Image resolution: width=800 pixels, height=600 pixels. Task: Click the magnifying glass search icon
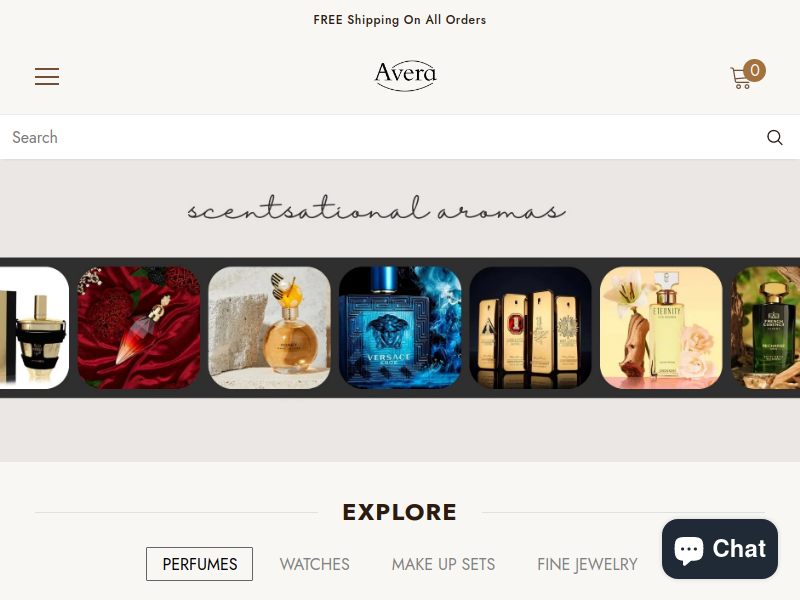tap(774, 137)
